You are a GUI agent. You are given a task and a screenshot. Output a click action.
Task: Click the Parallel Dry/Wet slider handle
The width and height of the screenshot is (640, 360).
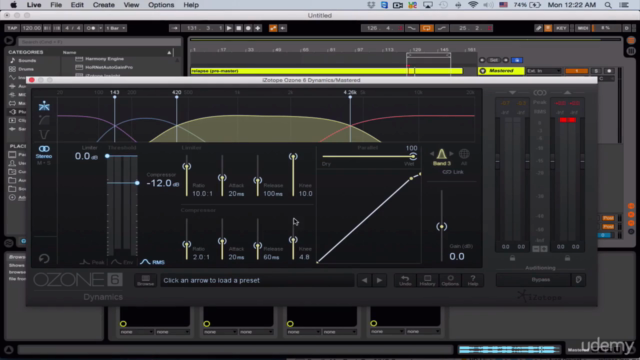413,156
